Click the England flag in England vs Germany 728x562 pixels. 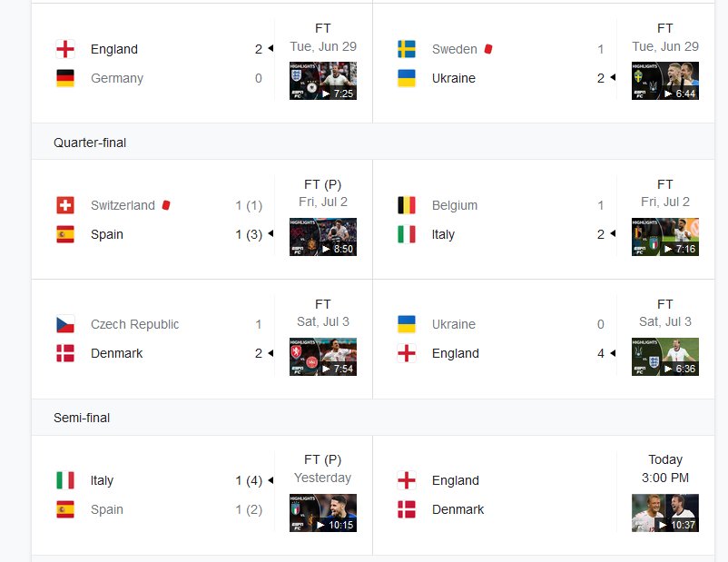coord(65,49)
